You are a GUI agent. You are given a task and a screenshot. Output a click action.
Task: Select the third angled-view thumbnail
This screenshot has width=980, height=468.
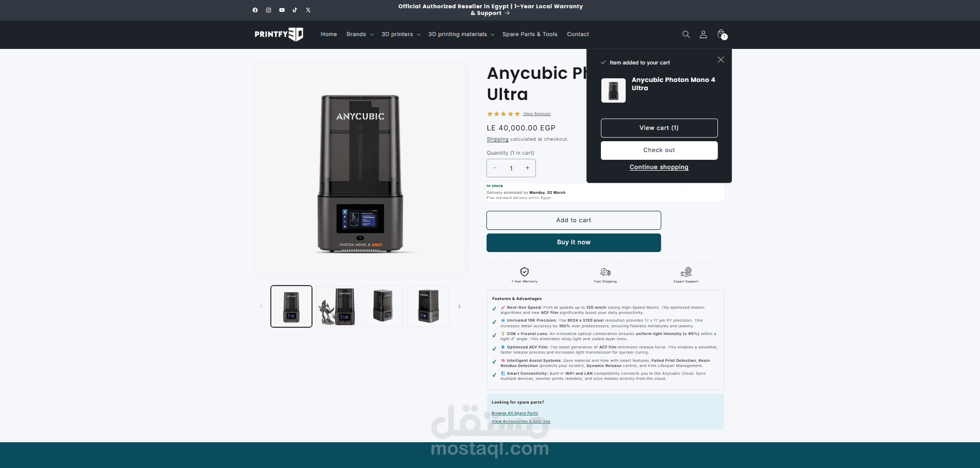(383, 306)
